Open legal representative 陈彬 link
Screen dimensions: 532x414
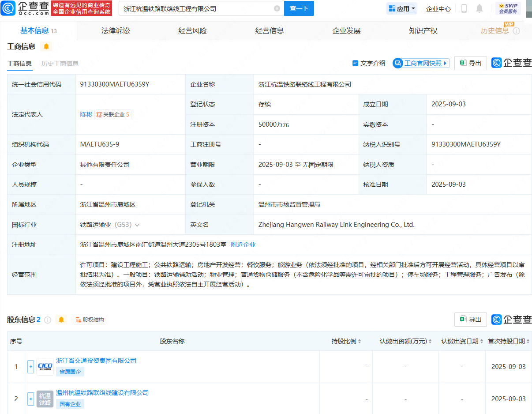pyautogui.click(x=86, y=114)
